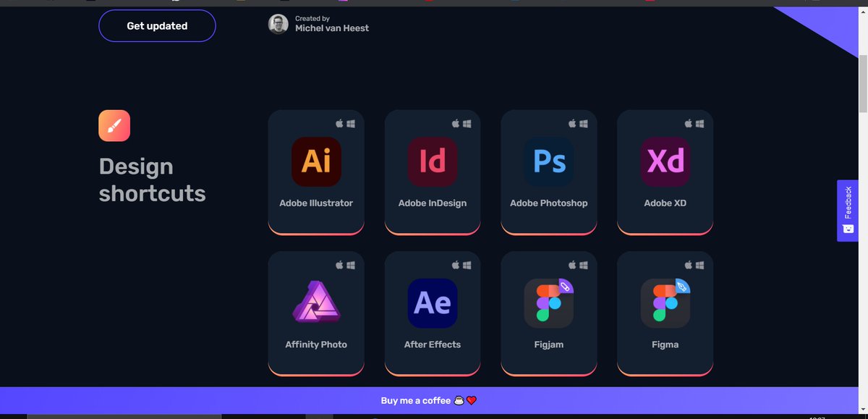
Task: Open the Adobe InDesign Id icon
Action: pyautogui.click(x=433, y=161)
